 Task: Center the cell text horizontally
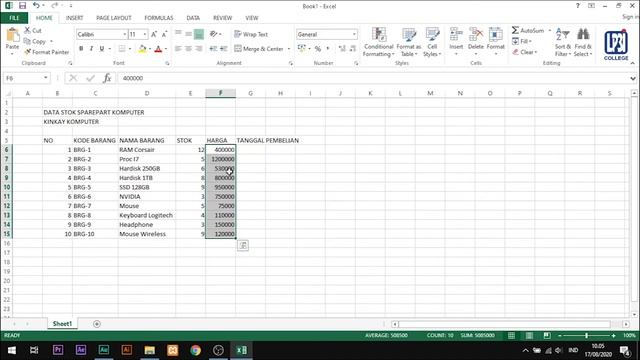pyautogui.click(x=189, y=49)
